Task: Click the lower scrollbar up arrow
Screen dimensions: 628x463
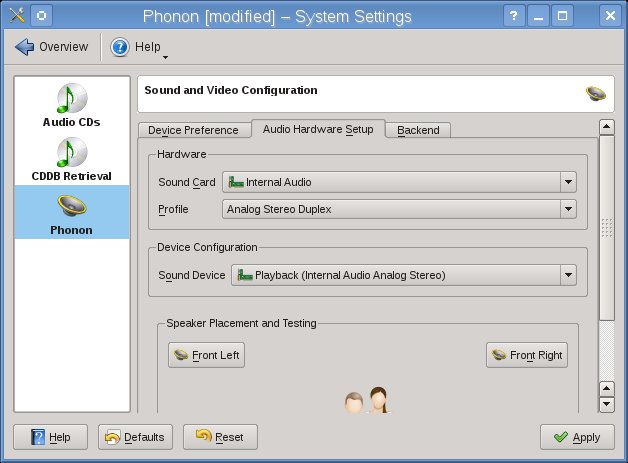Action: pos(606,389)
